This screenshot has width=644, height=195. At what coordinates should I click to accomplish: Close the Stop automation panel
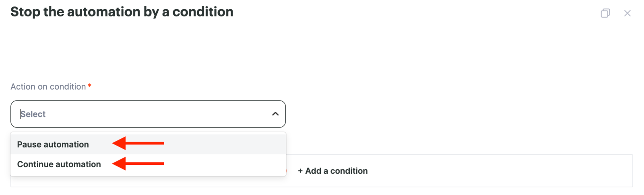(627, 13)
